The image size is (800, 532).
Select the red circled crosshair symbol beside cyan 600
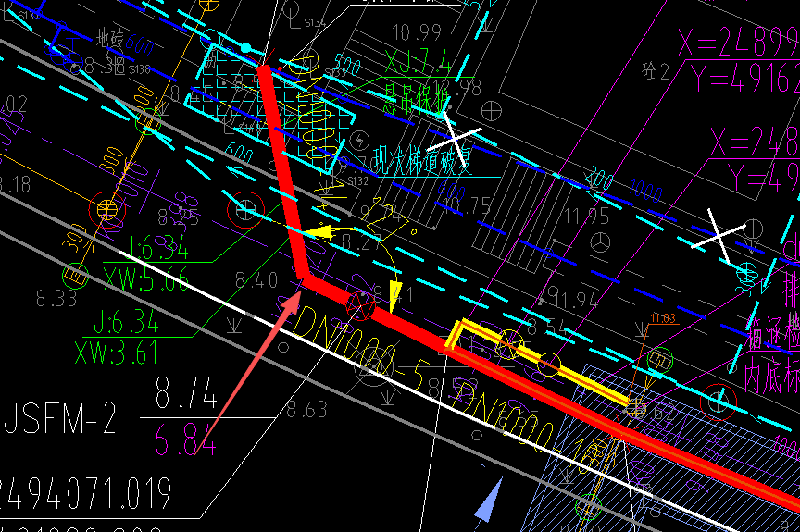click(x=246, y=209)
